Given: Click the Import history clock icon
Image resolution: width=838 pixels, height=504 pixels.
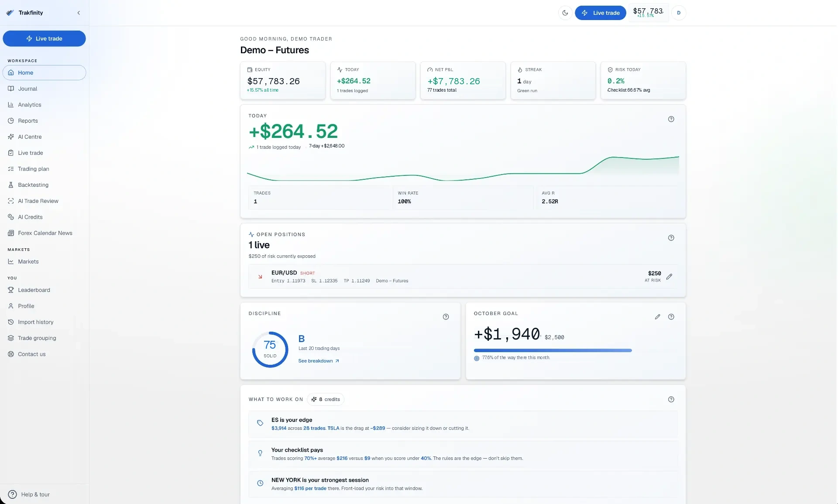Looking at the screenshot, I should (x=11, y=322).
